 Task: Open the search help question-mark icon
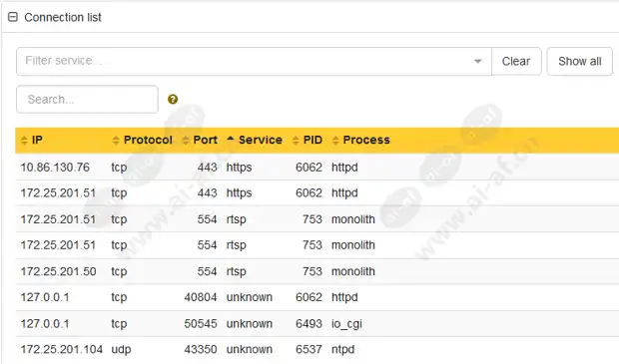point(173,99)
